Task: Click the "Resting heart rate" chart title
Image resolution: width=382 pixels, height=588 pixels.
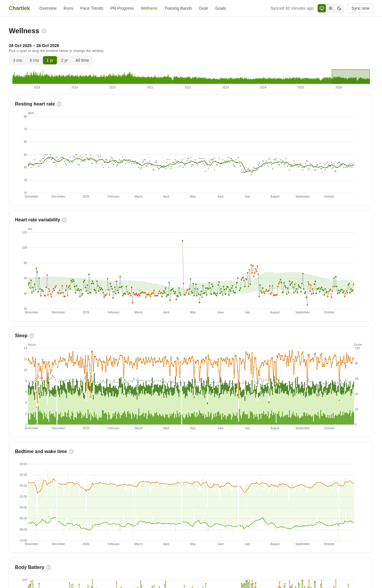Action: 35,104
